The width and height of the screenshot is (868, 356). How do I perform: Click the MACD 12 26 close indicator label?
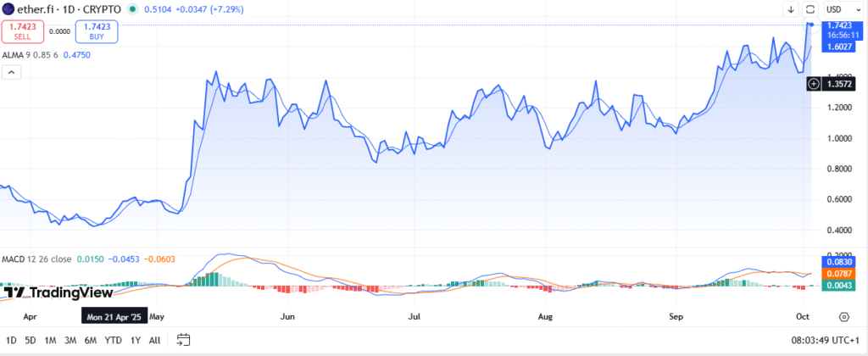[36, 259]
